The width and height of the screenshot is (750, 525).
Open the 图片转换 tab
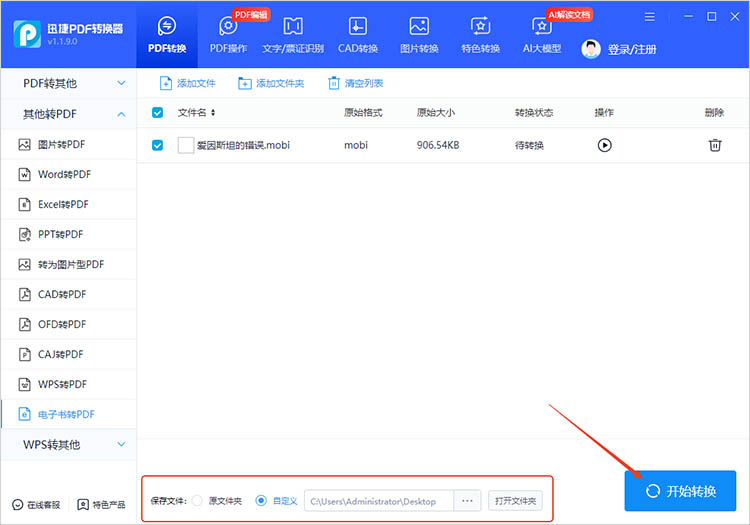coord(419,34)
